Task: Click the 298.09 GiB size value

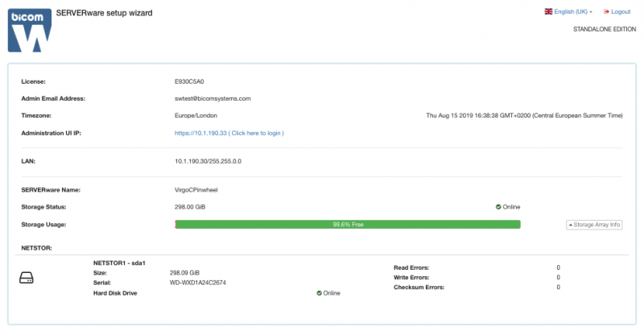Action: 184,273
